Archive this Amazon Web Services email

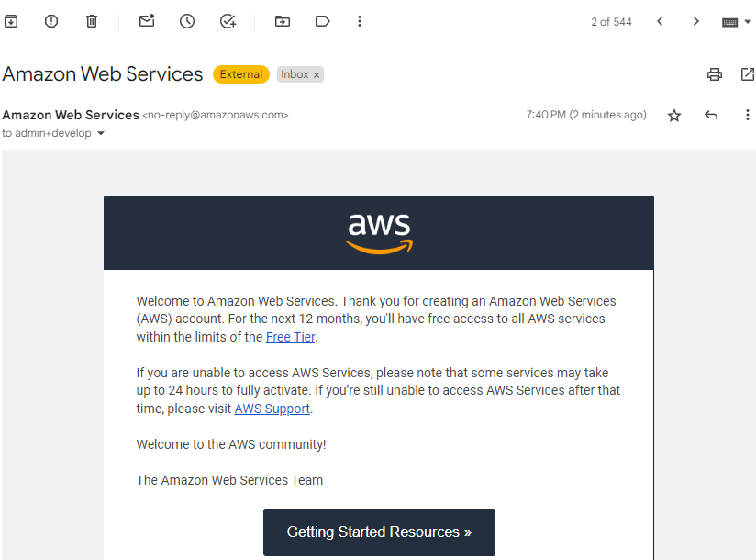tap(11, 21)
